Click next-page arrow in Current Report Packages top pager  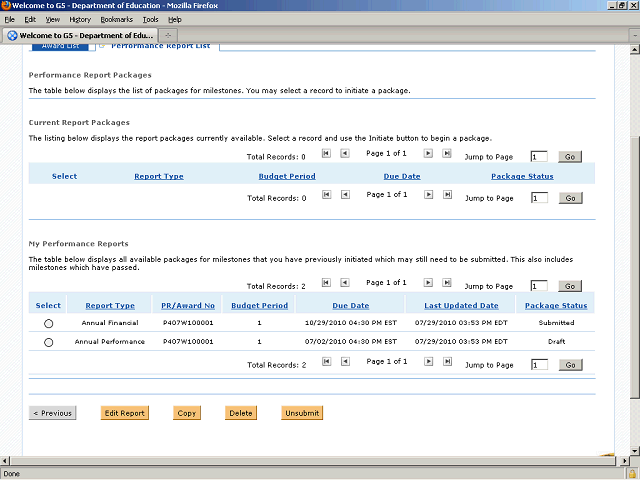coord(428,153)
